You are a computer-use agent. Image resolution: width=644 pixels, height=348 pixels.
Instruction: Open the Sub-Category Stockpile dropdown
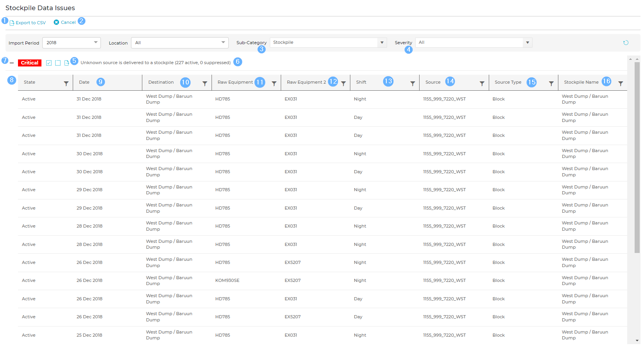coord(328,43)
